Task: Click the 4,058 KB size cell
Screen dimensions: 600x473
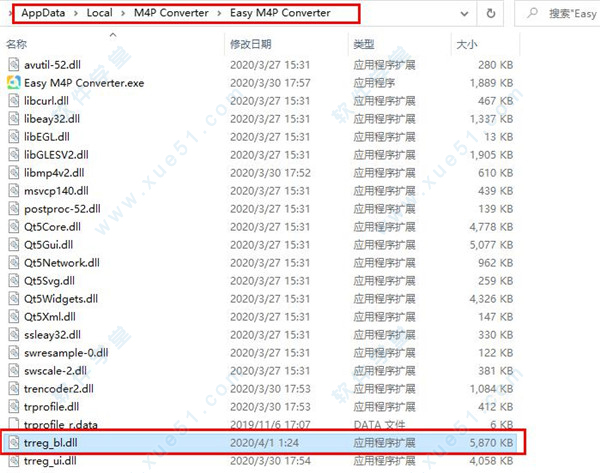Action: pyautogui.click(x=491, y=460)
